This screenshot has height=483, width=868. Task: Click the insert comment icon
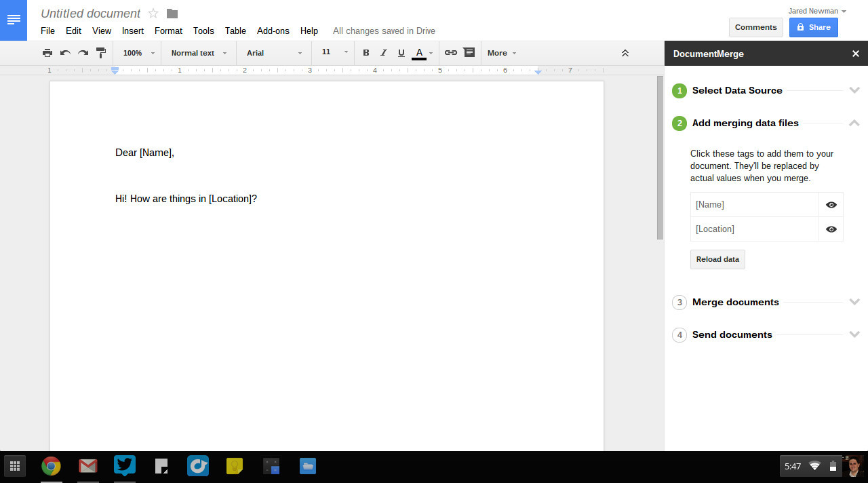pos(469,53)
